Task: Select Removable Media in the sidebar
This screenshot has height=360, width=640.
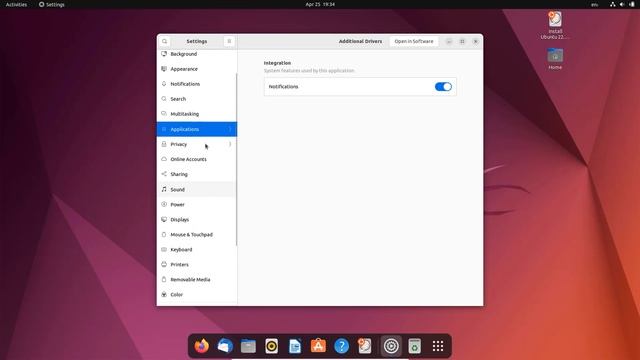Action: coord(197,280)
